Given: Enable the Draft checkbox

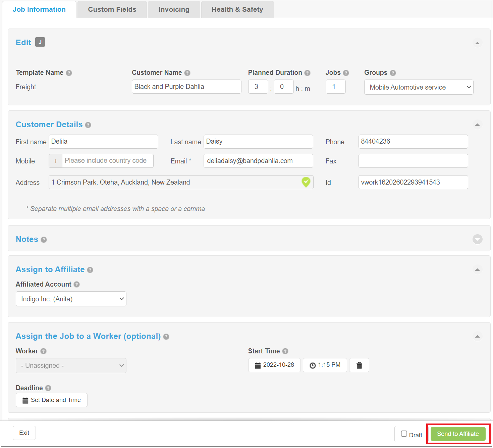Looking at the screenshot, I should [404, 434].
